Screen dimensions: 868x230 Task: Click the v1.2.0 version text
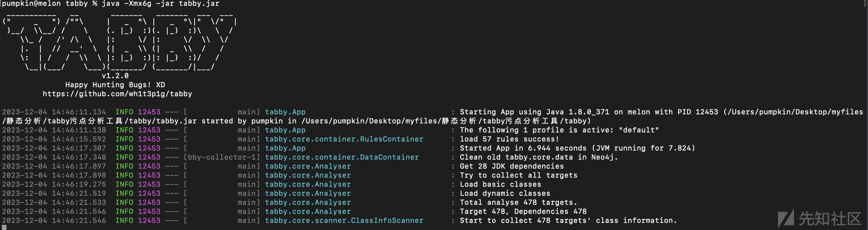pyautogui.click(x=115, y=76)
